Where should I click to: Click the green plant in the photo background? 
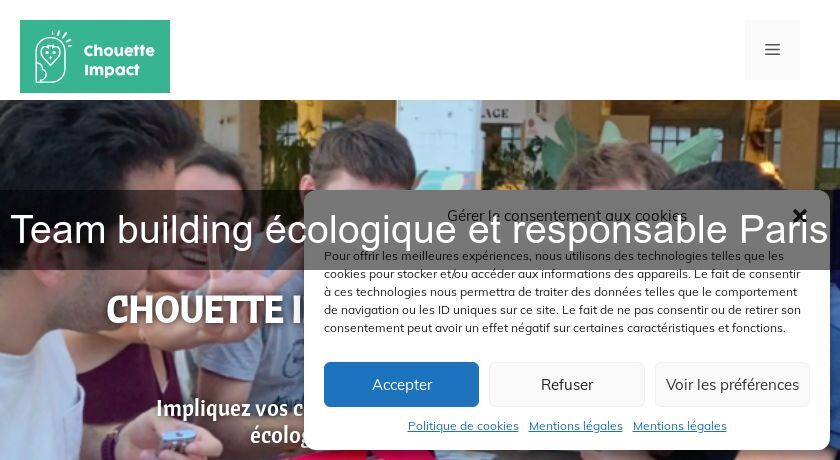568,150
